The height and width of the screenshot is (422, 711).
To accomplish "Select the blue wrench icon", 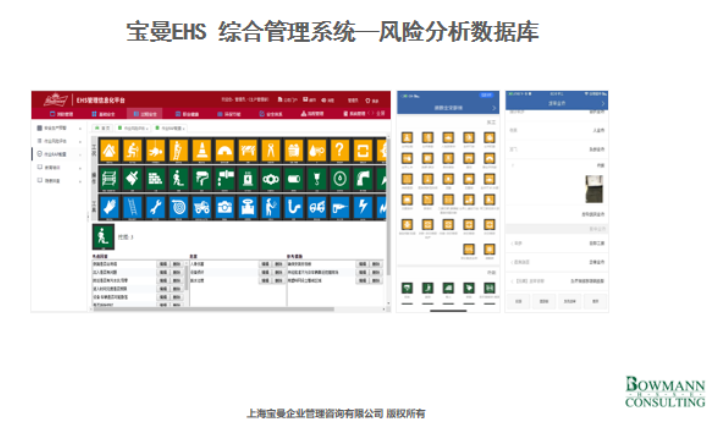I will coord(156,208).
